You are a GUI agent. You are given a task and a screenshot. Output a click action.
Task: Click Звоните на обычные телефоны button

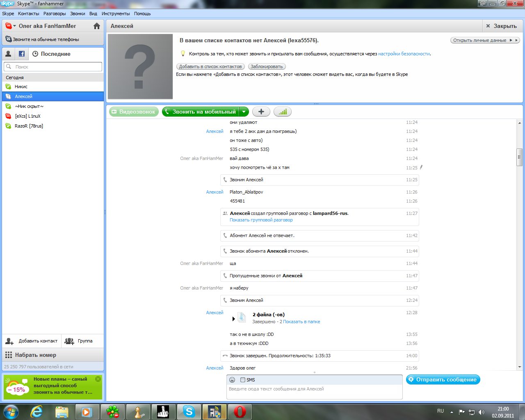[53, 39]
